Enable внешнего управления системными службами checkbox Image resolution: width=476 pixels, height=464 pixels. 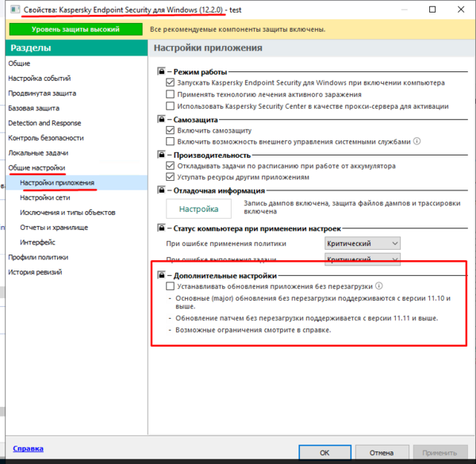[170, 142]
